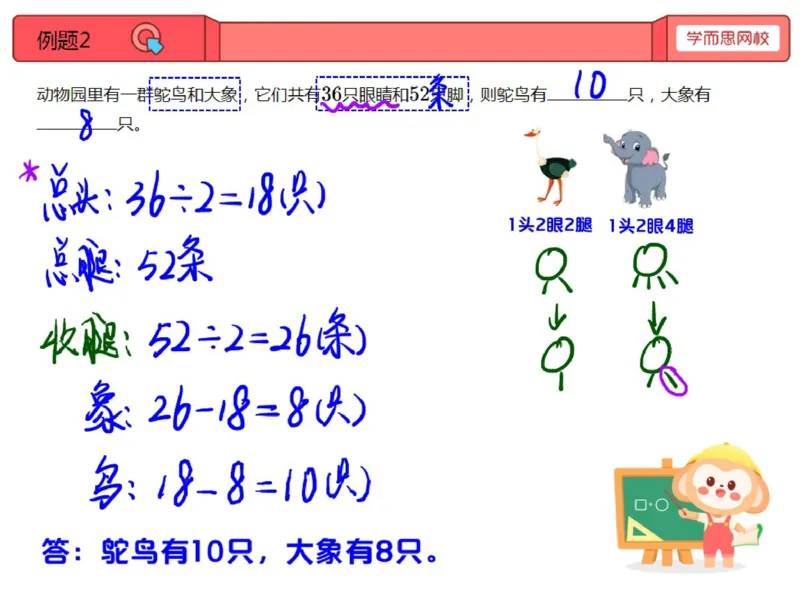Screen dimensions: 800x600
Task: Click the 例题2 header label
Action: pos(63,40)
